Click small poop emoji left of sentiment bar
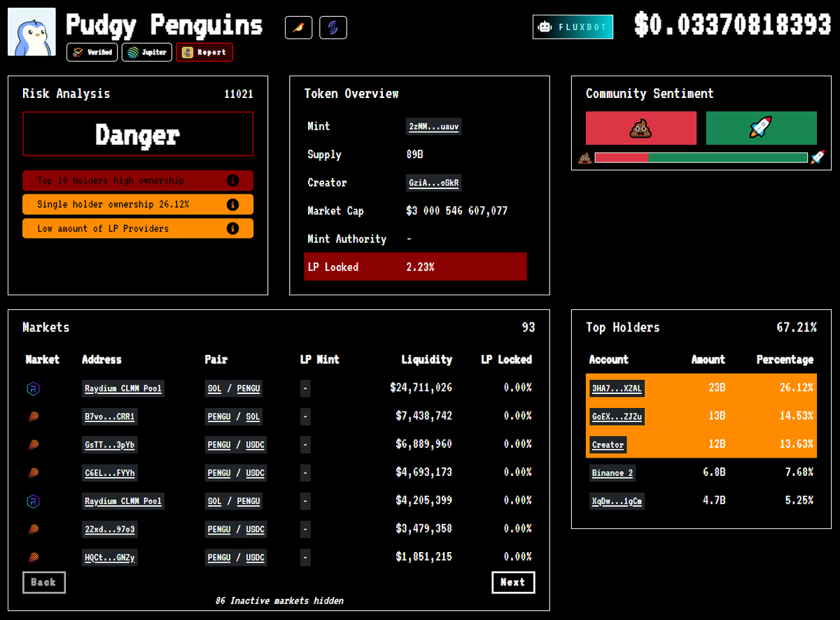 585,157
